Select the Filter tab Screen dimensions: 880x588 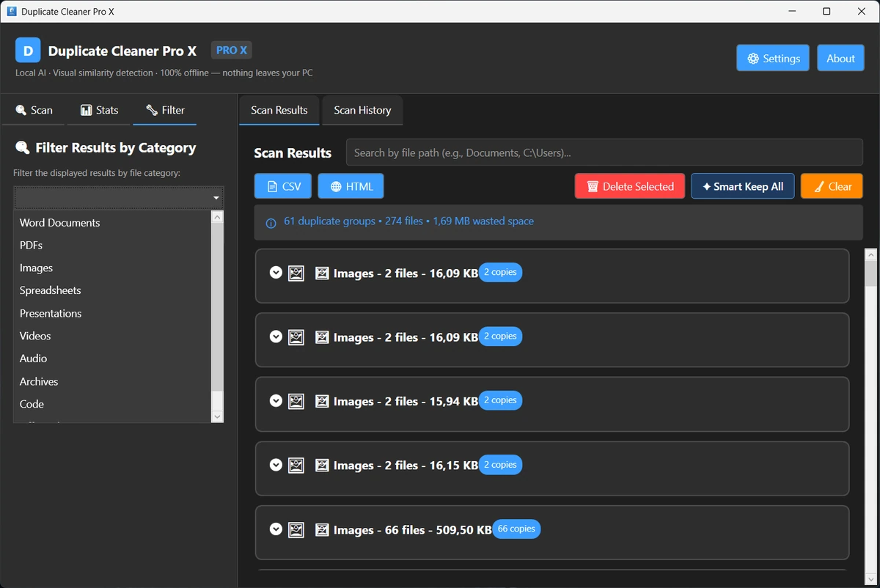(165, 110)
